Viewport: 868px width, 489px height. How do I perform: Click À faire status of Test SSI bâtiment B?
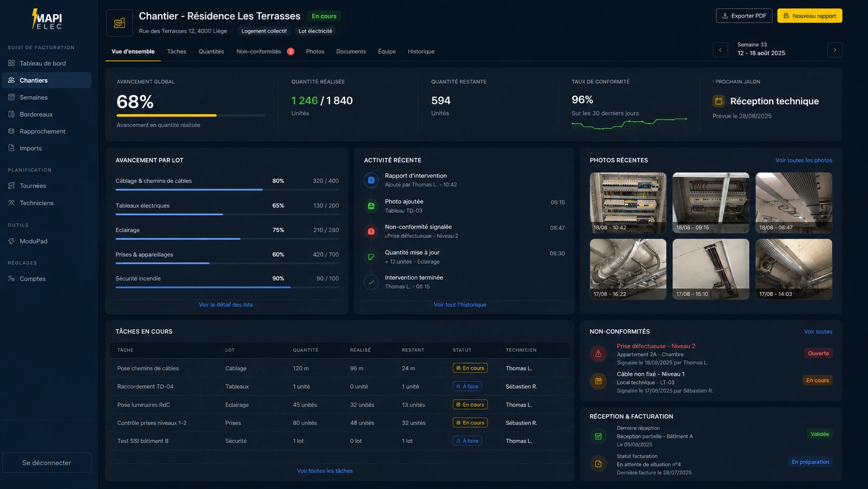click(467, 441)
